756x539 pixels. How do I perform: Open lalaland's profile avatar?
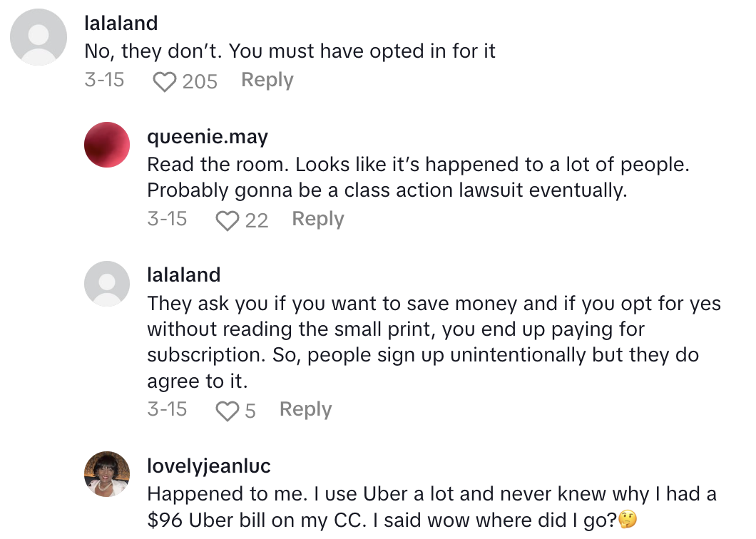point(39,37)
